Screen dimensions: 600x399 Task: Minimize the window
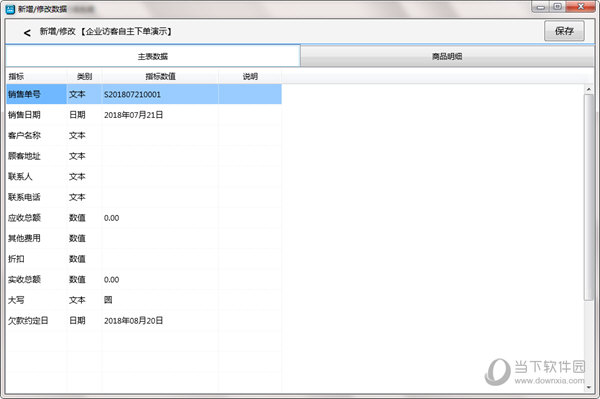point(541,7)
